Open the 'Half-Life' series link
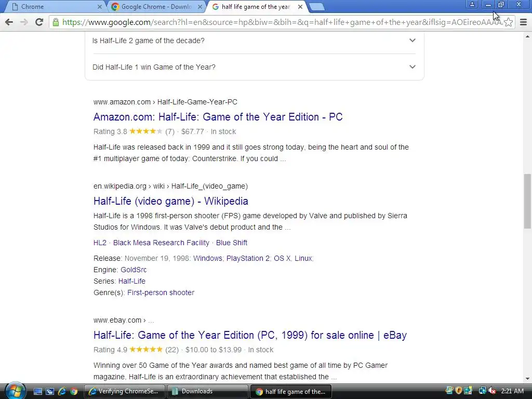Screen dimensions: 532x399 point(132,281)
